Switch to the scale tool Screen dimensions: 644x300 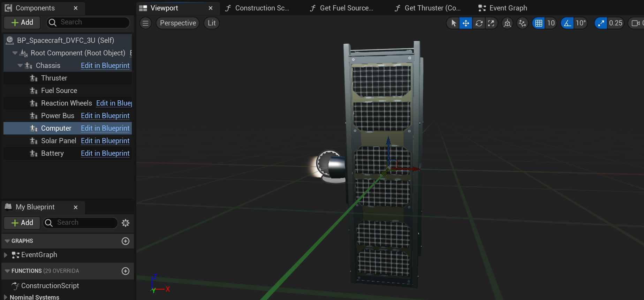click(491, 23)
